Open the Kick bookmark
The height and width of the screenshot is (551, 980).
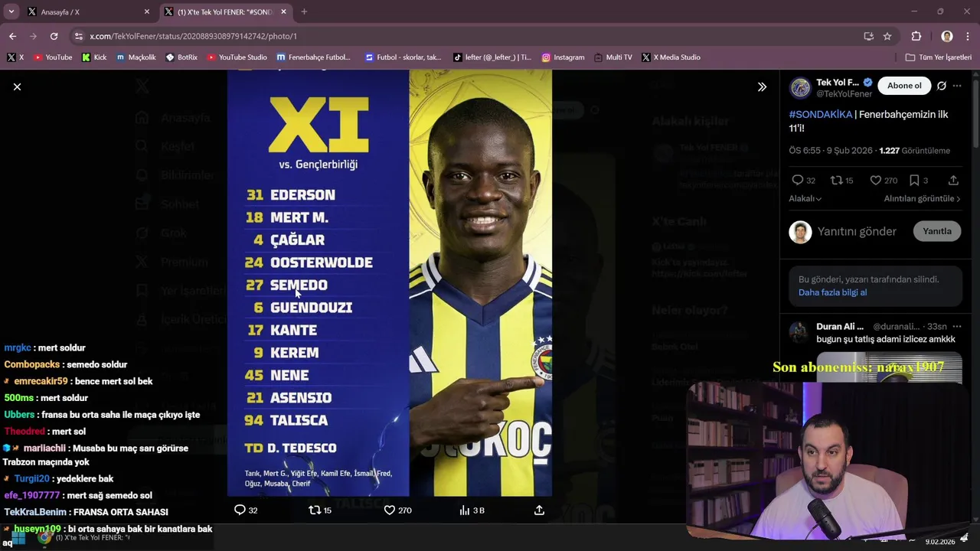pos(94,57)
